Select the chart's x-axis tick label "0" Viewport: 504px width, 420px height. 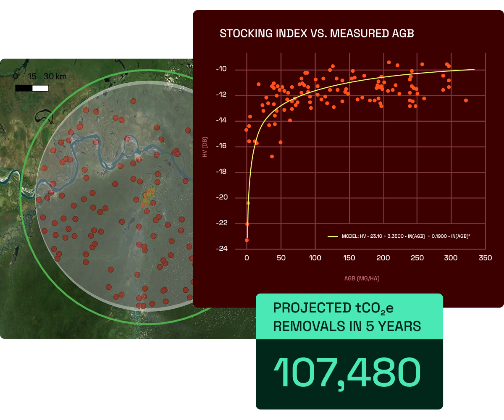[247, 258]
